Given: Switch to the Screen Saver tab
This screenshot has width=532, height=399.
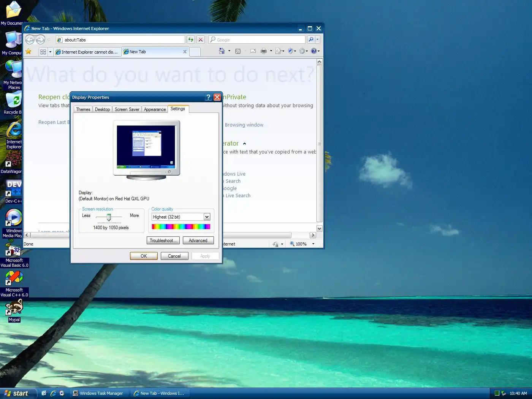Looking at the screenshot, I should pyautogui.click(x=127, y=109).
